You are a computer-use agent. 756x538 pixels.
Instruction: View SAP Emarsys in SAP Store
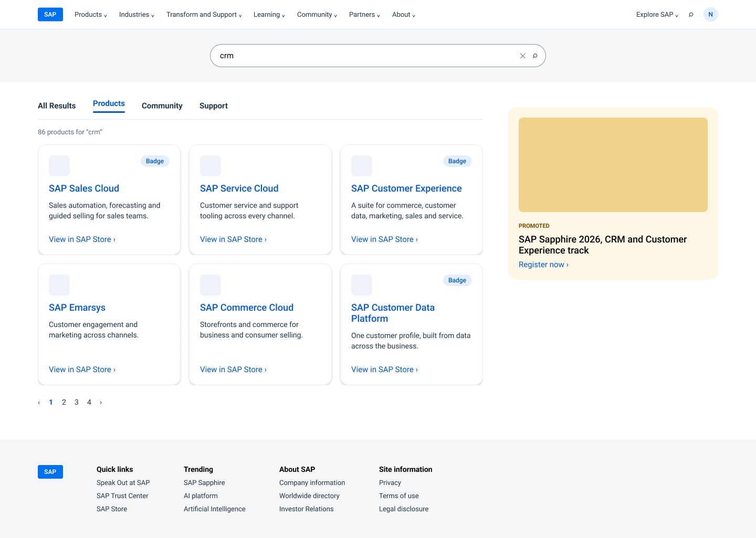pos(82,370)
